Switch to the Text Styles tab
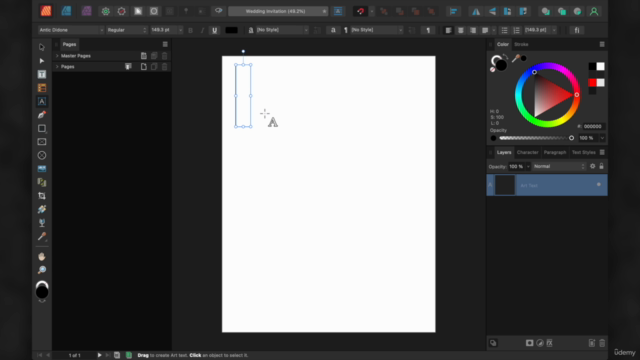 pos(583,153)
